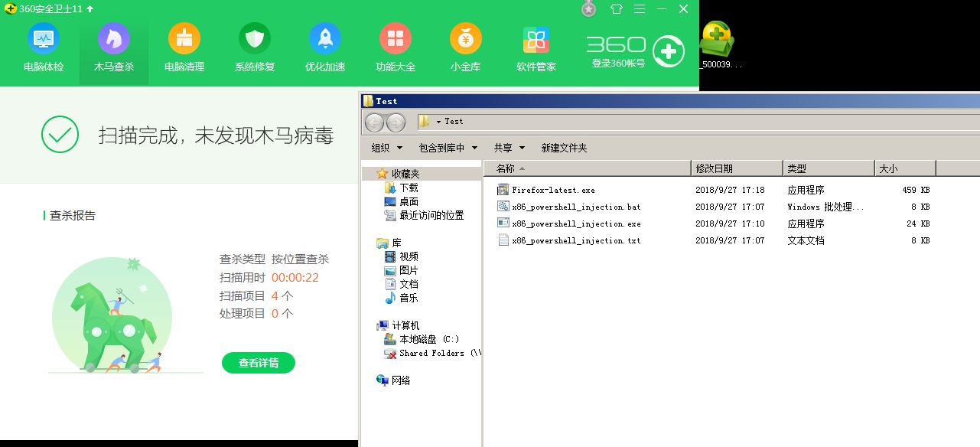This screenshot has height=447, width=980.
Task: Open 文档 library
Action: (x=409, y=284)
